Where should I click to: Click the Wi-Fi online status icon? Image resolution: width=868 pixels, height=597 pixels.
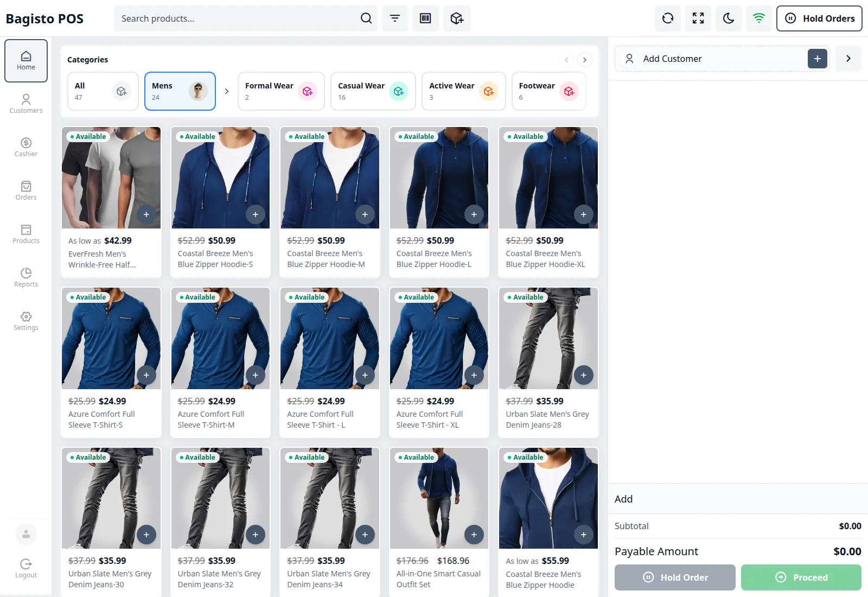point(759,18)
